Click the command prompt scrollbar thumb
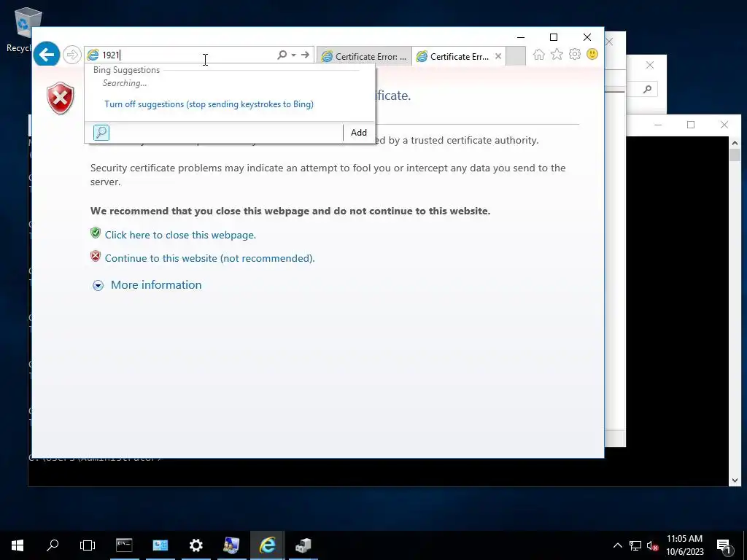Image resolution: width=747 pixels, height=560 pixels. (x=734, y=155)
